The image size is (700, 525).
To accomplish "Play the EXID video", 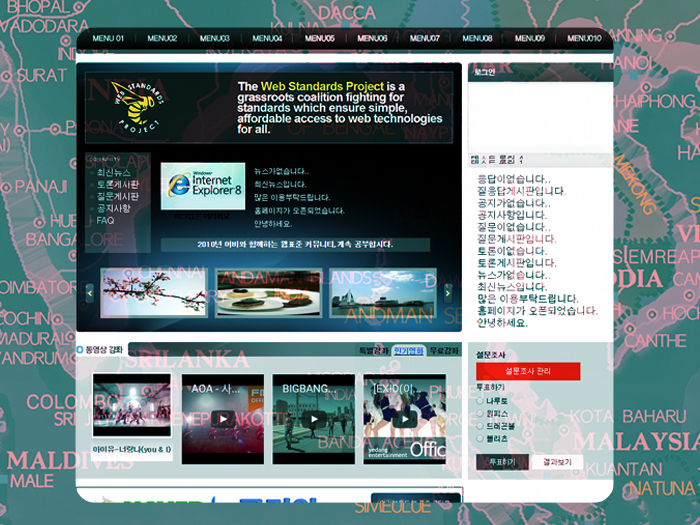I will [404, 418].
